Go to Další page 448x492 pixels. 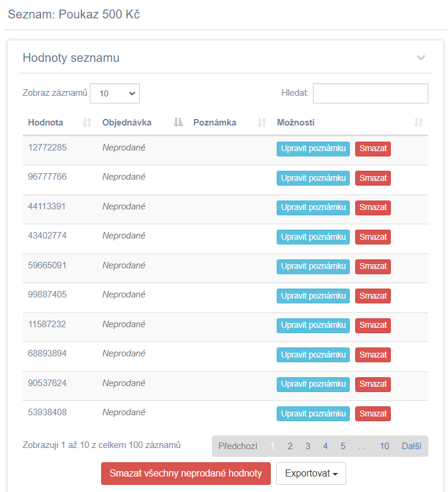pos(411,446)
